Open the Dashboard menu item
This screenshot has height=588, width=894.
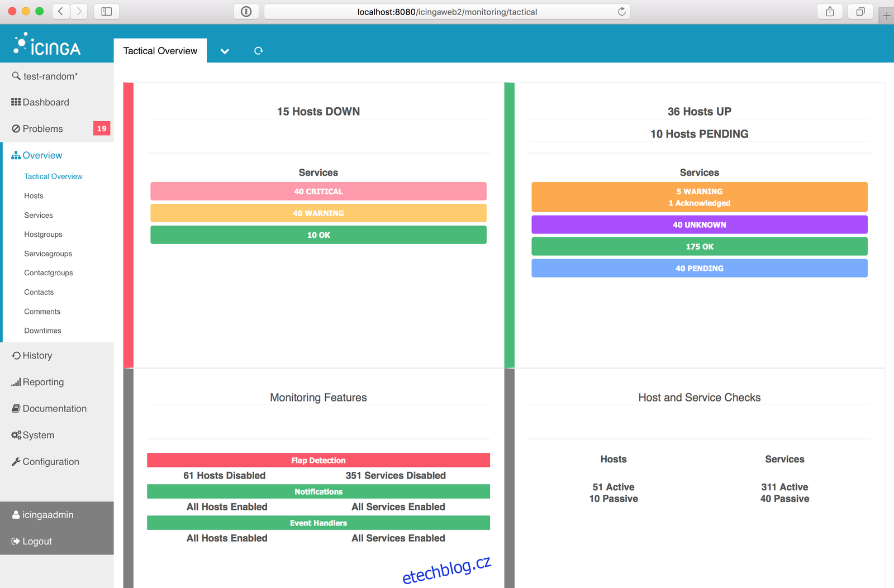pos(57,102)
